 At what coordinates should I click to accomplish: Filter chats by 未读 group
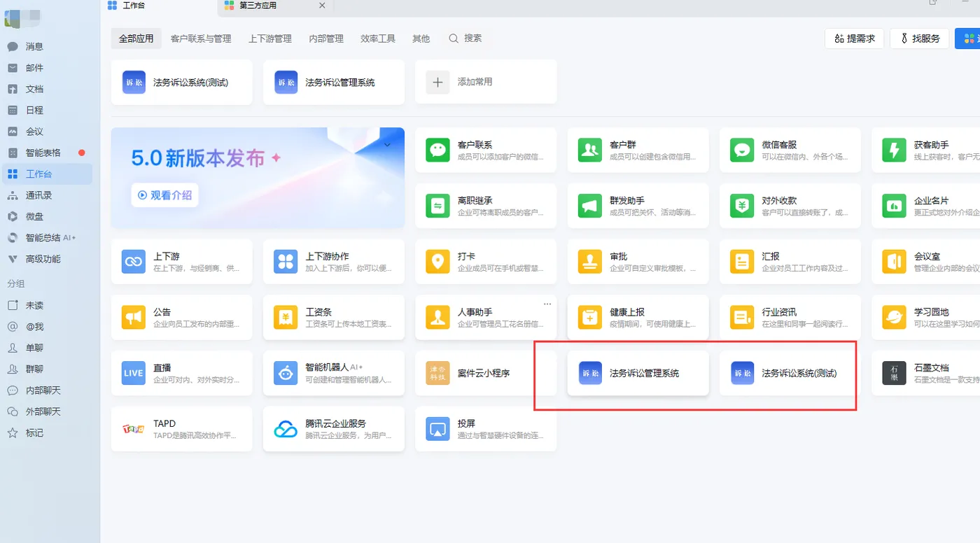tap(46, 306)
